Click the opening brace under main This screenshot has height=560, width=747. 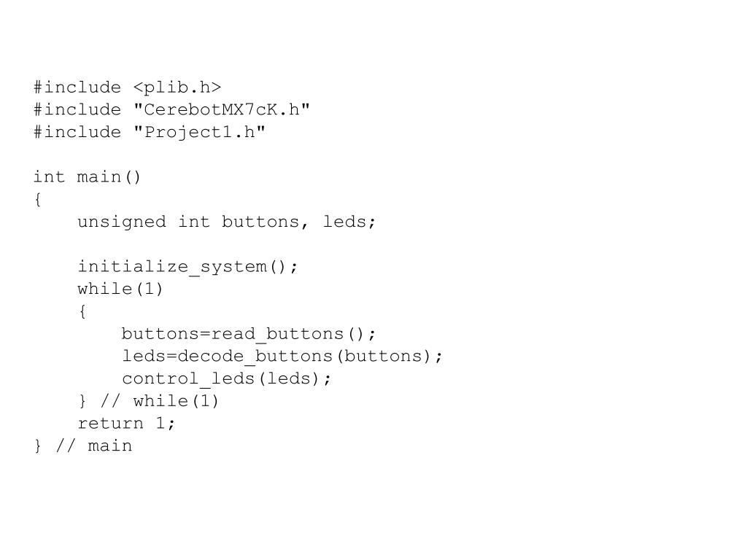pyautogui.click(x=38, y=200)
